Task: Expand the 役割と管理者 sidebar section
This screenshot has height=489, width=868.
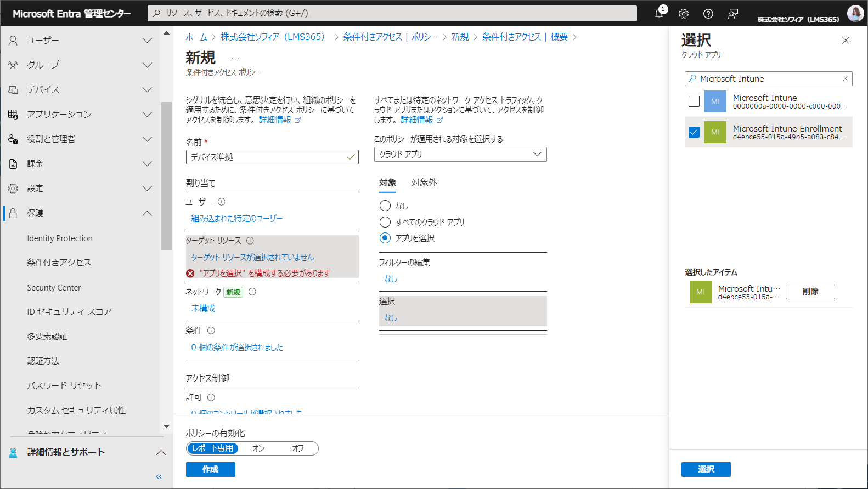Action: 147,139
